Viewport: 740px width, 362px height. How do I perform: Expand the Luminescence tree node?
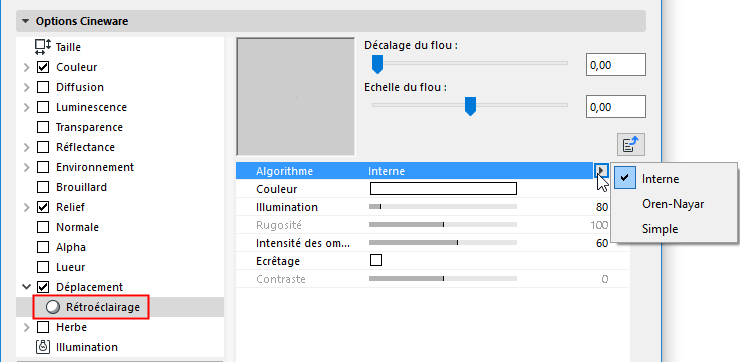(26, 107)
